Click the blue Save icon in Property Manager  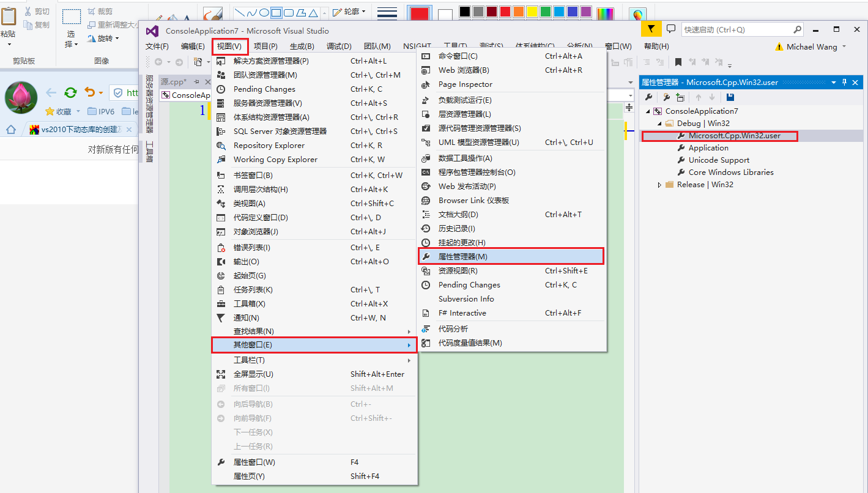[730, 97]
